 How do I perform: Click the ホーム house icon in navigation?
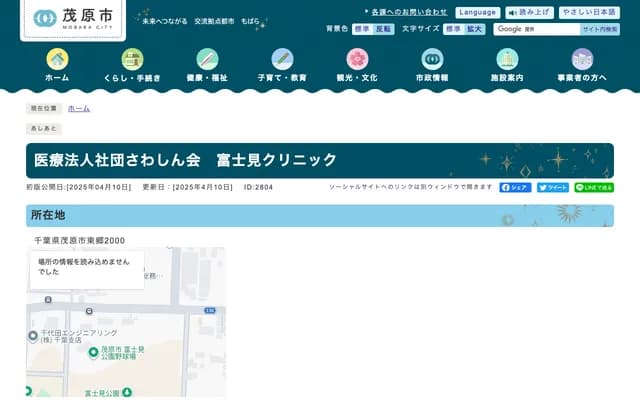pyautogui.click(x=57, y=59)
